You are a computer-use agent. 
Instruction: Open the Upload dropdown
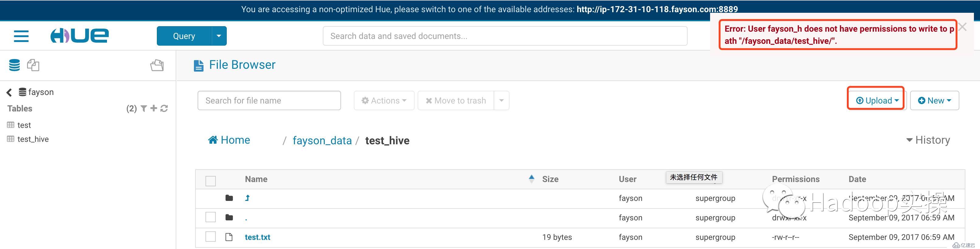(x=877, y=100)
